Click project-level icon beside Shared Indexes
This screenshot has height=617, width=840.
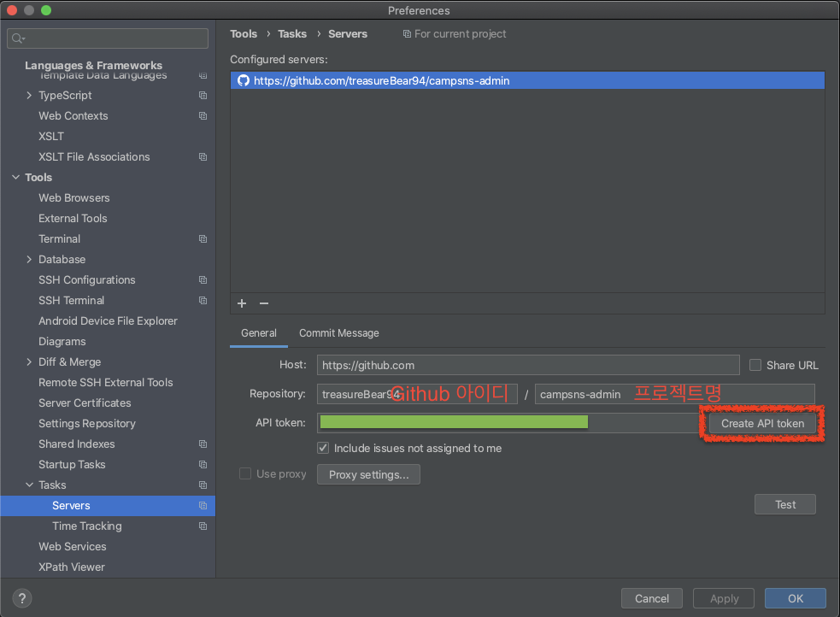[203, 444]
